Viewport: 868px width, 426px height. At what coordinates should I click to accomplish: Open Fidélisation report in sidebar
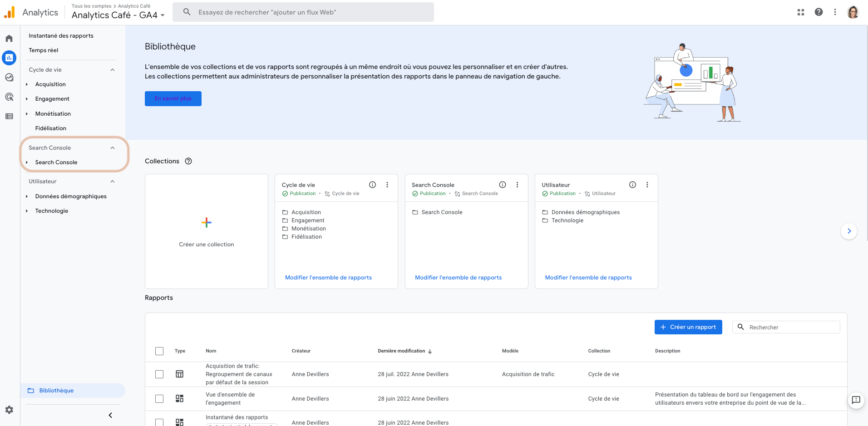click(51, 128)
